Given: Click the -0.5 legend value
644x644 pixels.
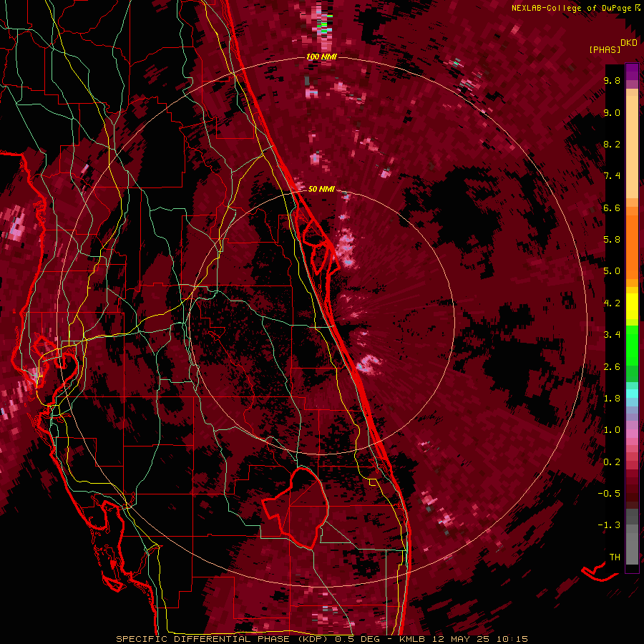Looking at the screenshot, I should tap(609, 494).
